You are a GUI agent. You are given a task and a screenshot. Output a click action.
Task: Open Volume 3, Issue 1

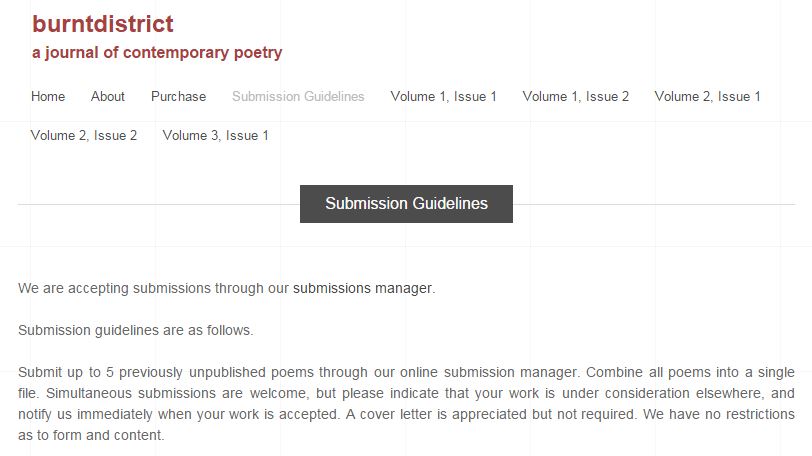point(216,136)
